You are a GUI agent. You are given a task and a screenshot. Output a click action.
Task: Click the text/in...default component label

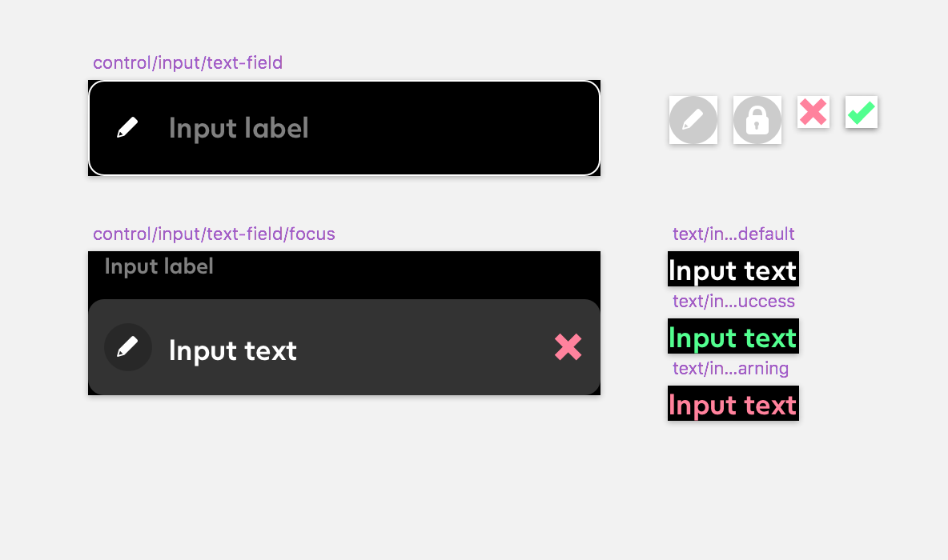coord(733,234)
